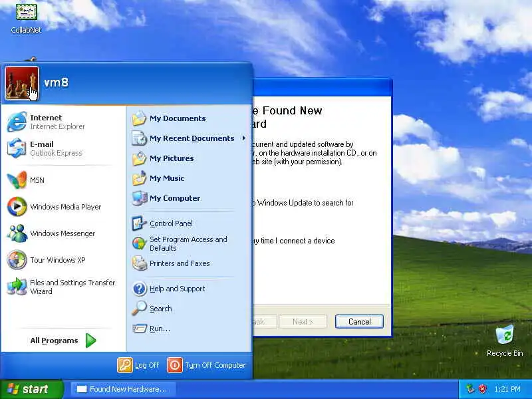The height and width of the screenshot is (399, 532).
Task: Open Help and Support icon
Action: click(x=139, y=289)
